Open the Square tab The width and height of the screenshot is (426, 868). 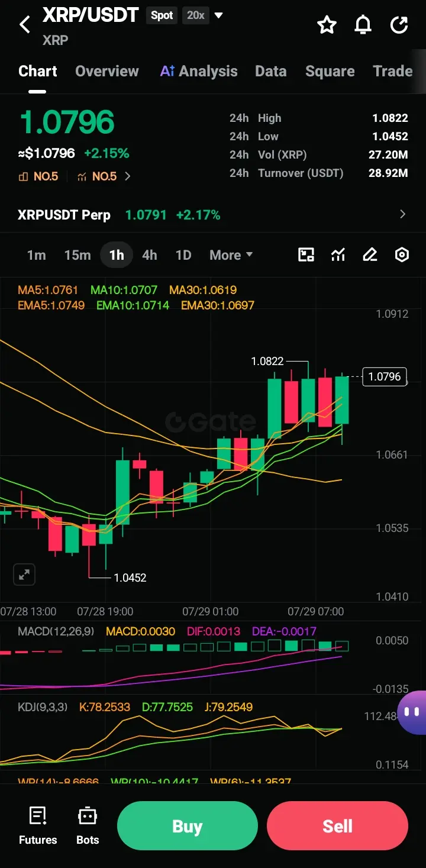click(x=330, y=71)
